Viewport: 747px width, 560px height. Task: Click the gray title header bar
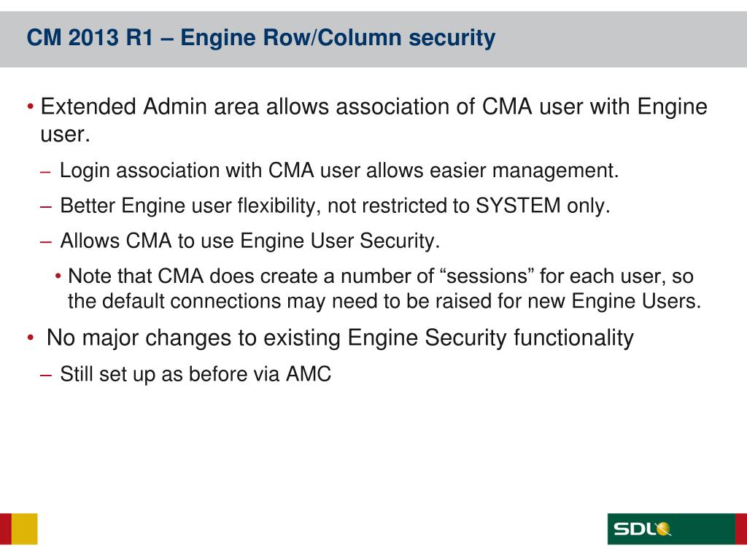[x=373, y=39]
